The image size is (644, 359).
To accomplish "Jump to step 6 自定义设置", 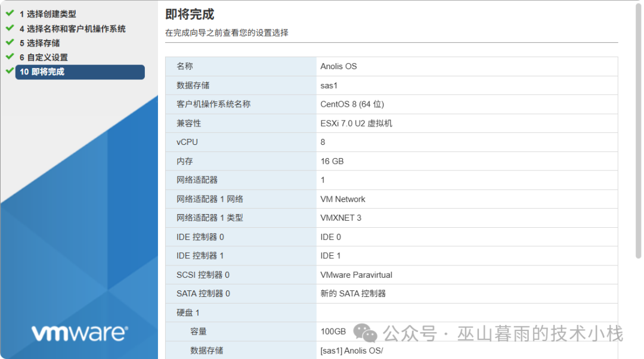I will tap(44, 57).
